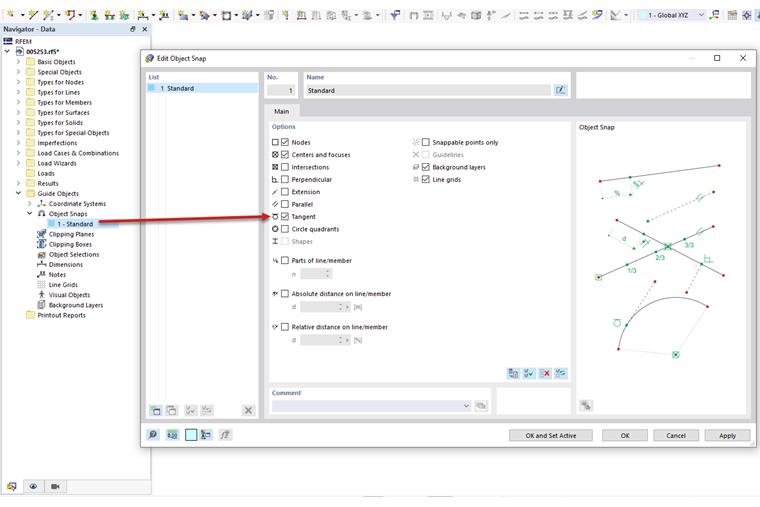Toggle the Background layers checkbox
760x507 pixels.
[x=426, y=167]
